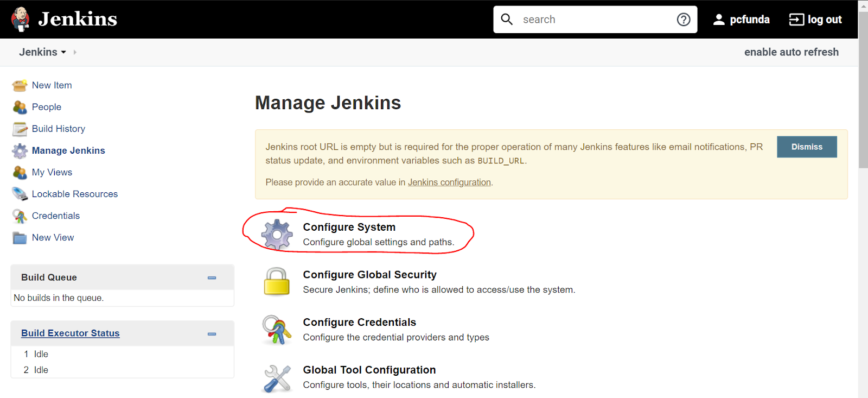
Task: Click the Manage Jenkins gear icon in sidebar
Action: point(20,150)
